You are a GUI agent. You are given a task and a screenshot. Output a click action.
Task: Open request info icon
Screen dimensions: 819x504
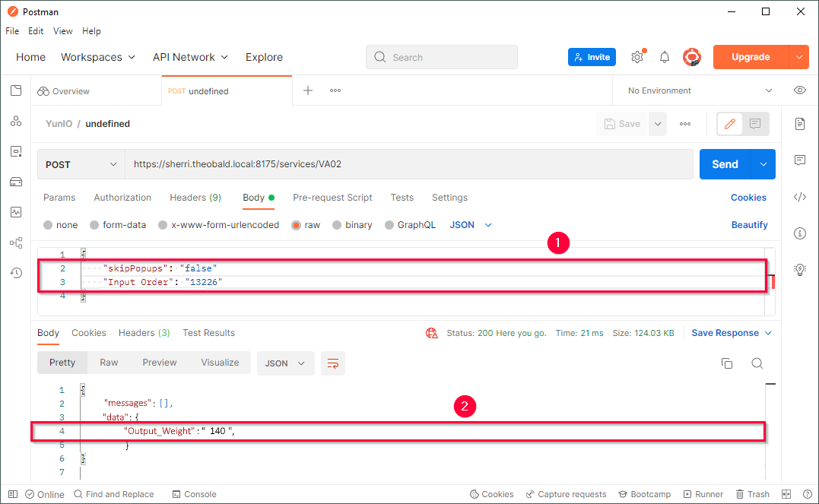pyautogui.click(x=800, y=233)
